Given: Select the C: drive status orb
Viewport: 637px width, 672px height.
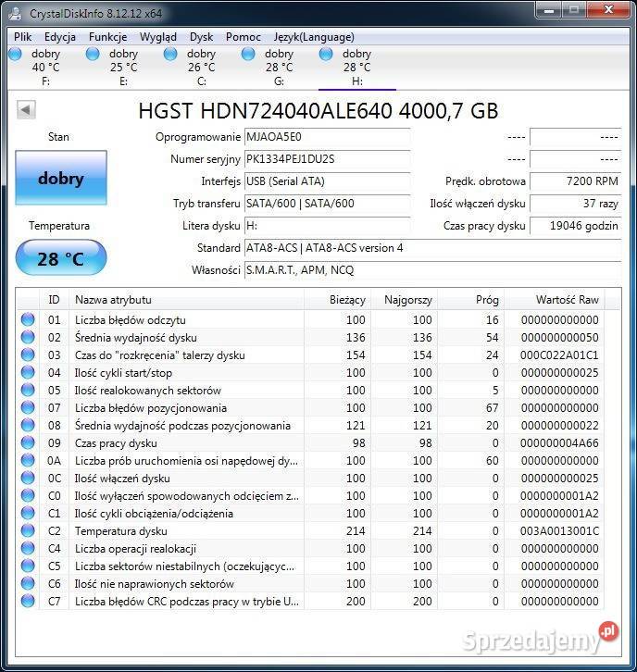Looking at the screenshot, I should 170,55.
